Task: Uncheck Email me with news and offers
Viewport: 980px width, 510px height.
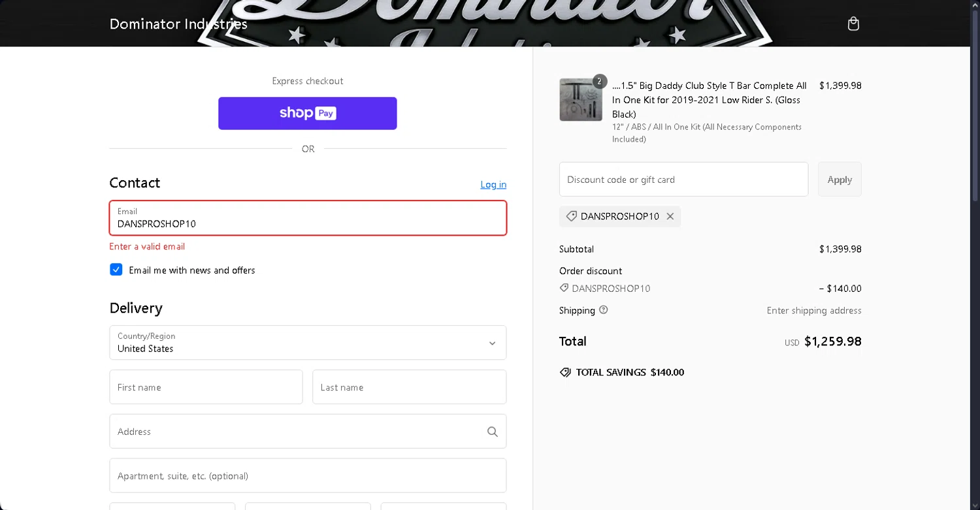Action: 116,270
